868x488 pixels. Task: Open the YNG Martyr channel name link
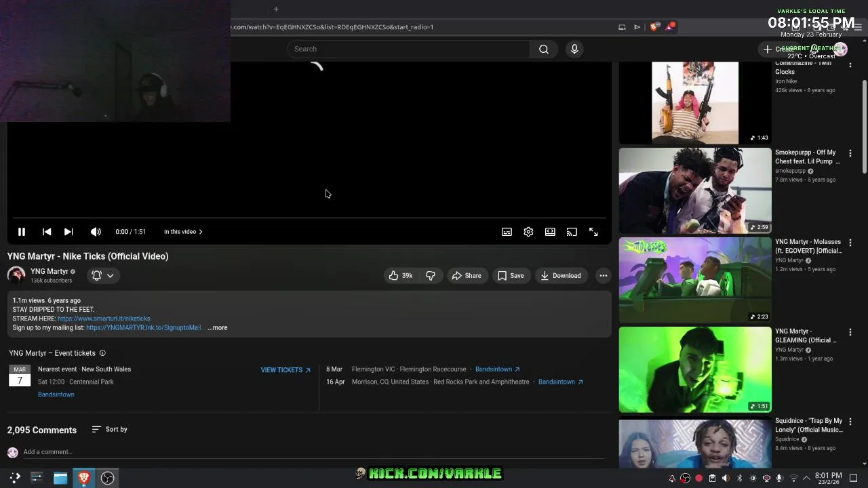coord(50,271)
